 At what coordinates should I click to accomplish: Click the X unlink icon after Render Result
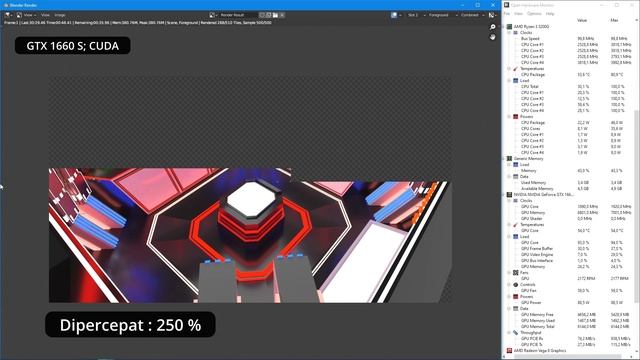pos(282,15)
